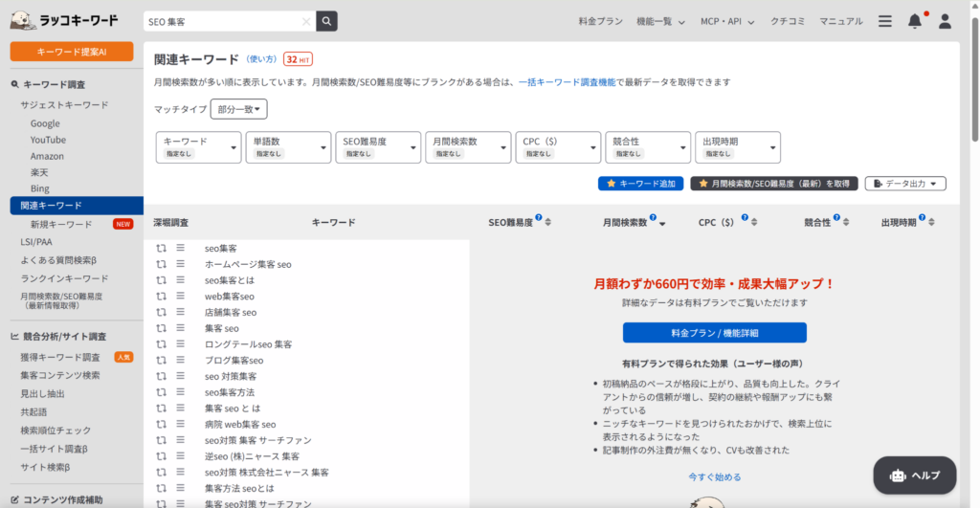This screenshot has height=508, width=980.
Task: Open list menu icon for 店舗集客 seo
Action: pos(180,312)
